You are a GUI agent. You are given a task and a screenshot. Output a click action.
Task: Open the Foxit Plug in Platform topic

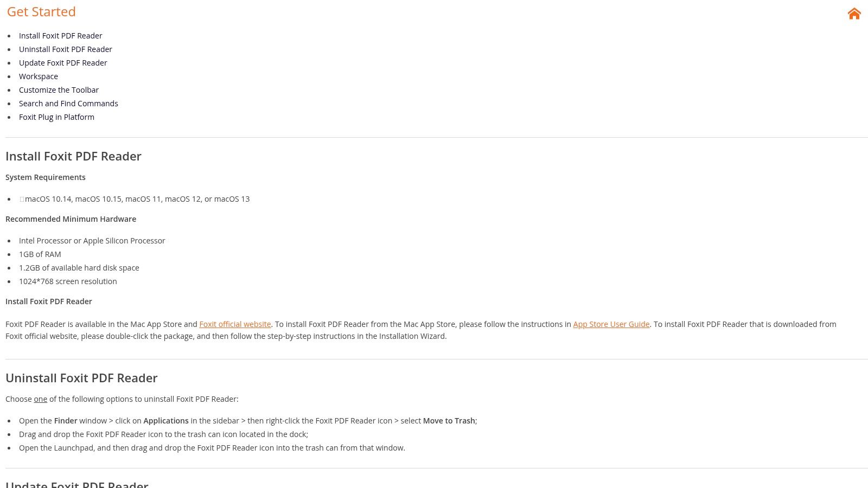tap(56, 117)
